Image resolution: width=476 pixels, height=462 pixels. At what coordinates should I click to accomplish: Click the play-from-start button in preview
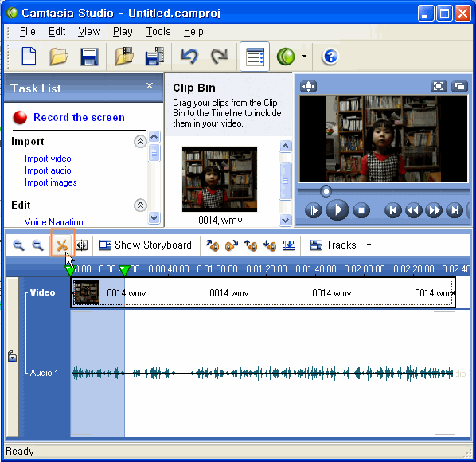[x=314, y=210]
